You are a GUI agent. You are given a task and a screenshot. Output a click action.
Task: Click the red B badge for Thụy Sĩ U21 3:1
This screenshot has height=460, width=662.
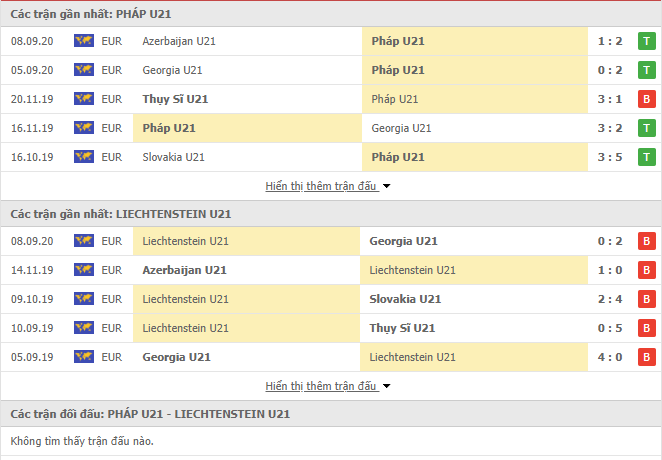(646, 99)
